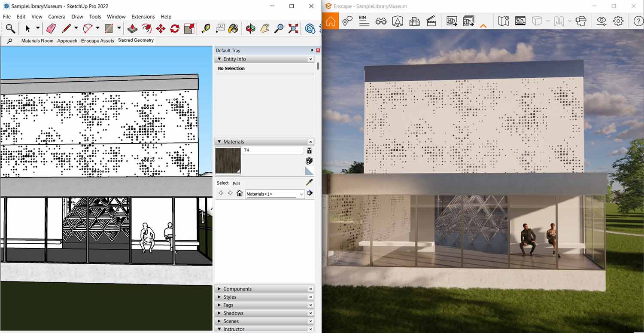The image size is (644, 333).
Task: Click Create Material icon
Action: coord(309,161)
